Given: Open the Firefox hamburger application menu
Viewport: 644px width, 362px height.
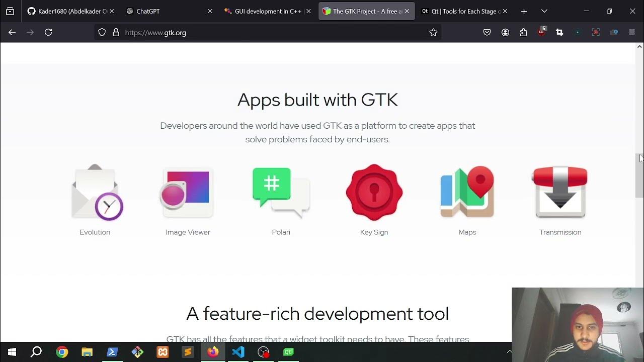Looking at the screenshot, I should coord(632,32).
